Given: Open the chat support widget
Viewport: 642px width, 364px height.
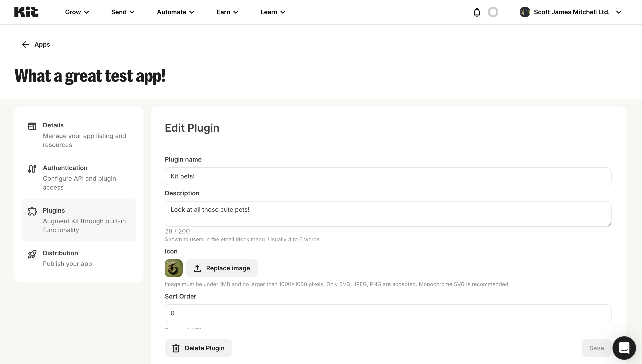Looking at the screenshot, I should [624, 348].
